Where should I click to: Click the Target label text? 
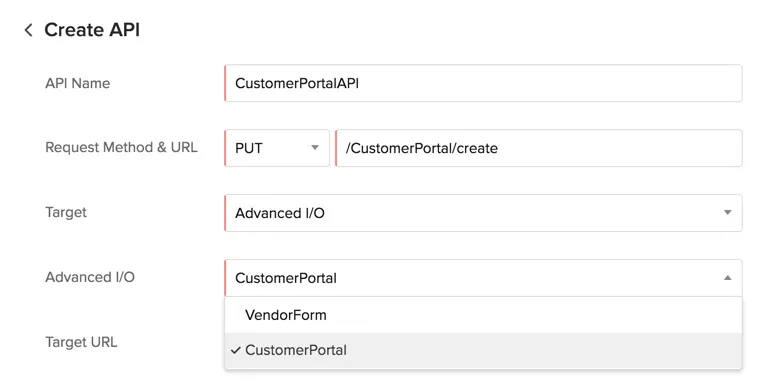pyautogui.click(x=66, y=212)
